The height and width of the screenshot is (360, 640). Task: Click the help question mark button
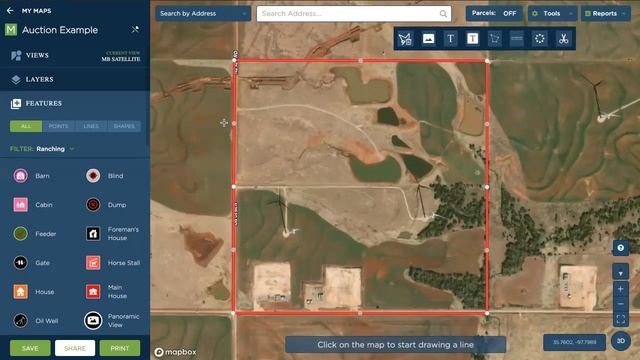(620, 248)
